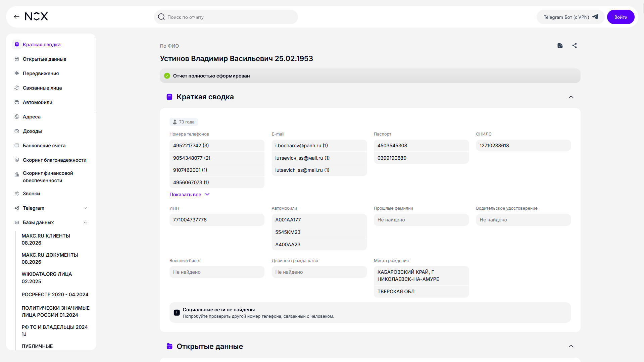Click the Звонки phone icon in sidebar
The image size is (644, 362).
(x=17, y=194)
